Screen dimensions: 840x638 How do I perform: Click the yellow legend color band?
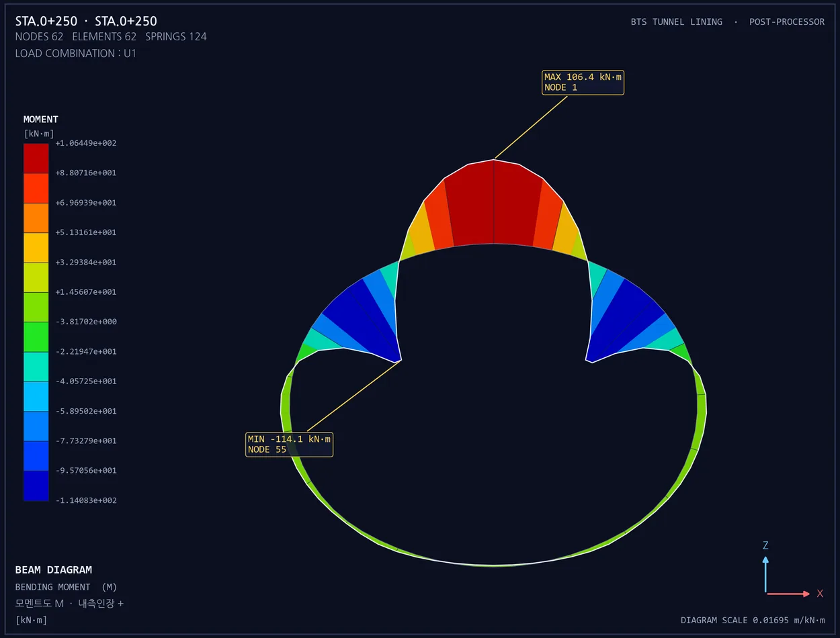point(36,248)
